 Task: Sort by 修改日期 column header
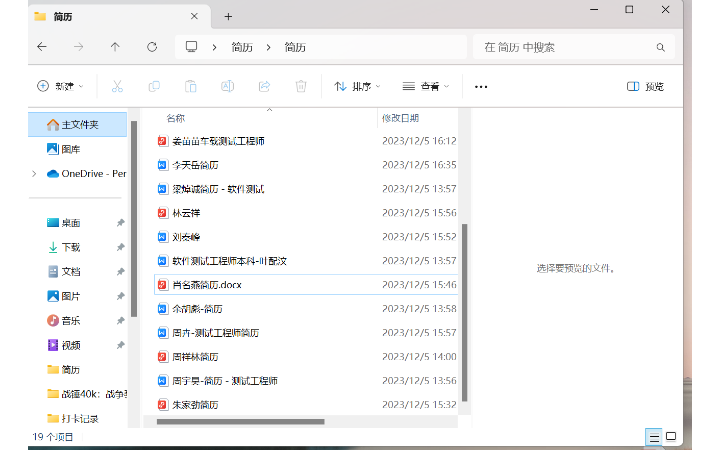(400, 118)
